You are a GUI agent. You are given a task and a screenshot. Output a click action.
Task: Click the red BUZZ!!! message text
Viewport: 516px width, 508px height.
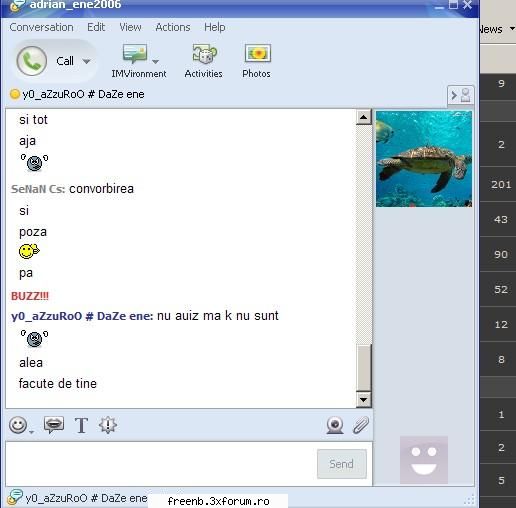tap(30, 296)
